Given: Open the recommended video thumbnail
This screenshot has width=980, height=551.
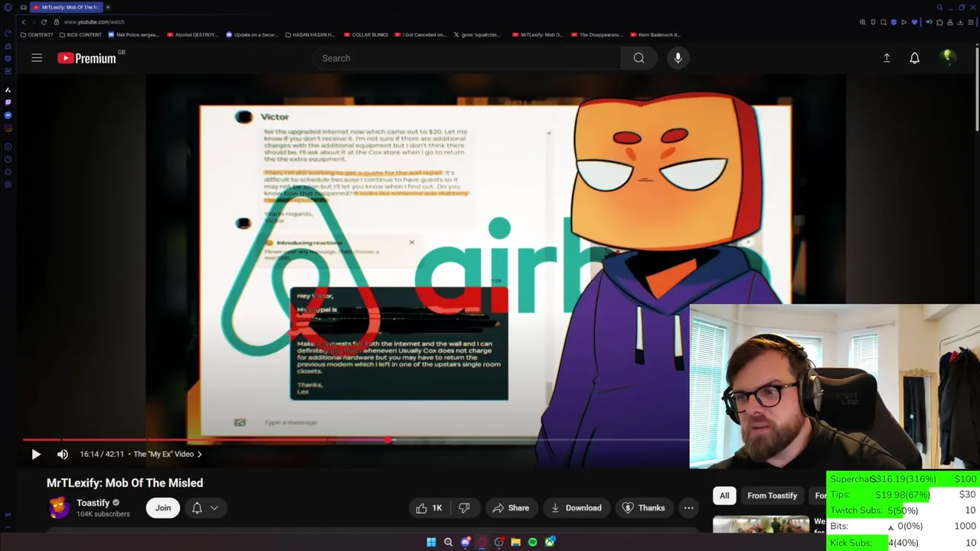Looking at the screenshot, I should click(x=761, y=524).
